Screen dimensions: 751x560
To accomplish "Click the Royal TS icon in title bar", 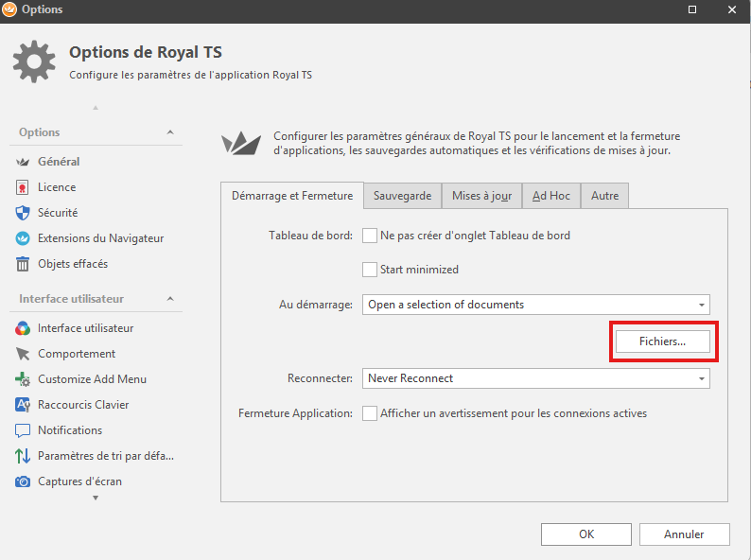I will [9, 9].
